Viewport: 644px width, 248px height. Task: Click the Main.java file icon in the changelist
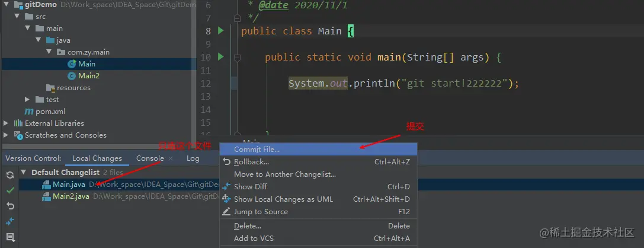coord(47,185)
